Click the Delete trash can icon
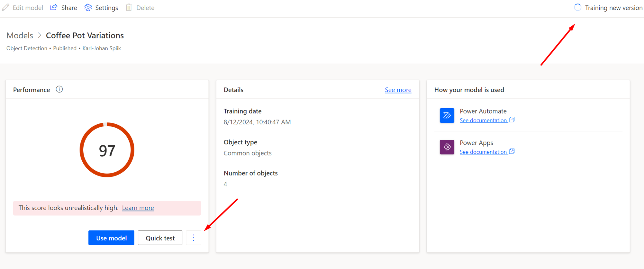 (x=129, y=8)
